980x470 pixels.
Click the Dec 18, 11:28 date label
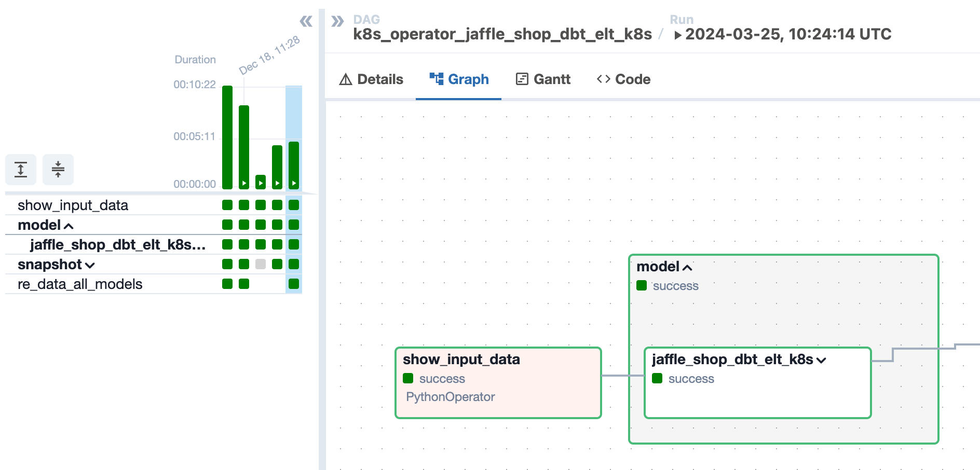point(269,55)
